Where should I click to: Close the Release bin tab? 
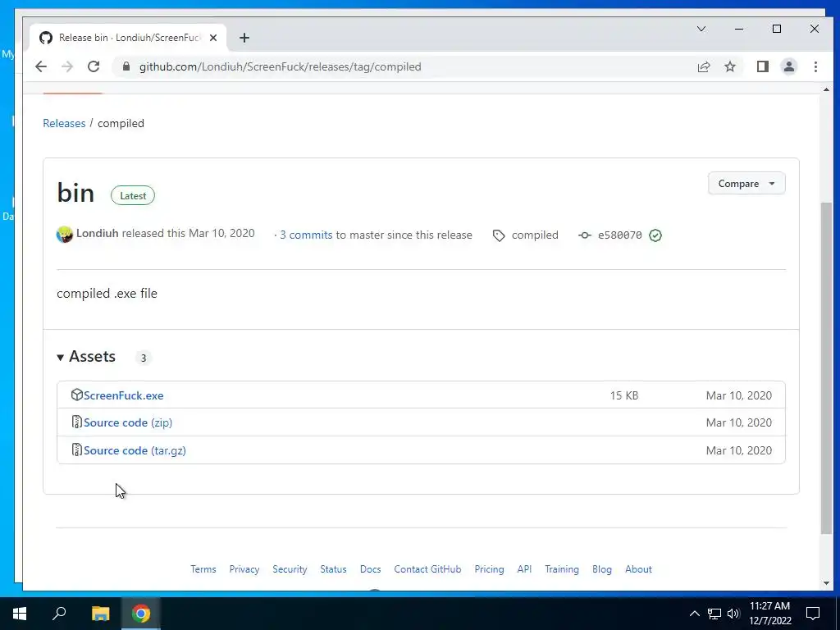(x=213, y=38)
